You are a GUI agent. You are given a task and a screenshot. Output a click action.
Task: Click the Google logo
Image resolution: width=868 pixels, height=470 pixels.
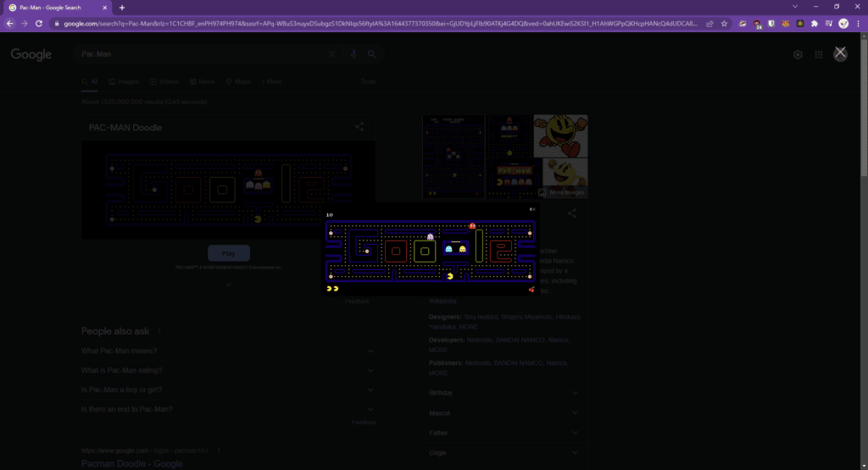click(31, 54)
